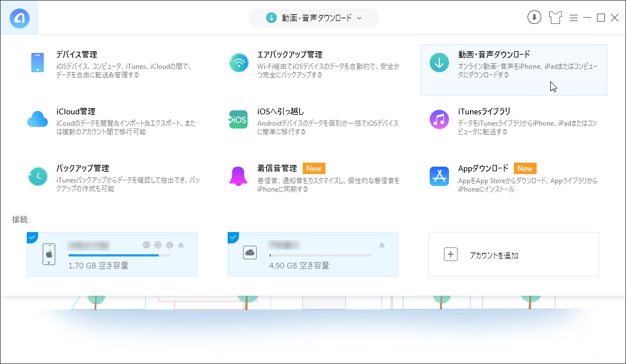Image resolution: width=626 pixels, height=364 pixels.
Task: Click New badge beside Appダウンロード
Action: (x=525, y=168)
